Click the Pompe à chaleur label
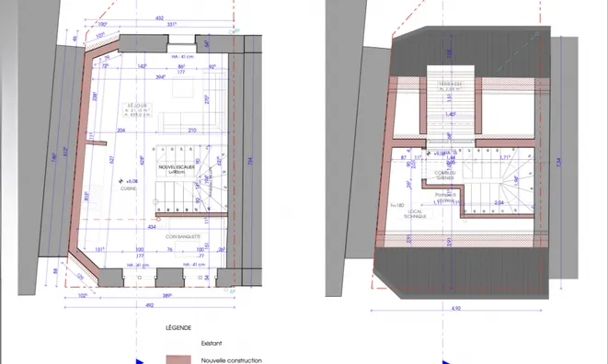Viewport: 608px width, 364px height. pos(445,198)
